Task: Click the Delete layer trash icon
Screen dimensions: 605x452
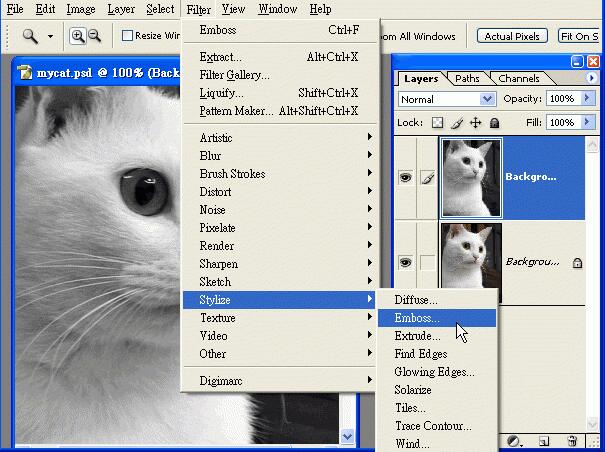Action: click(x=573, y=441)
